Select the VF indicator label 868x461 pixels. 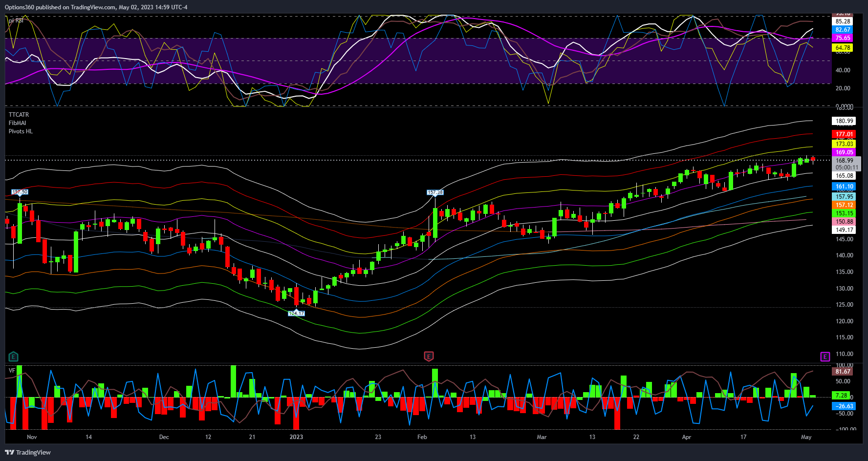pos(12,371)
